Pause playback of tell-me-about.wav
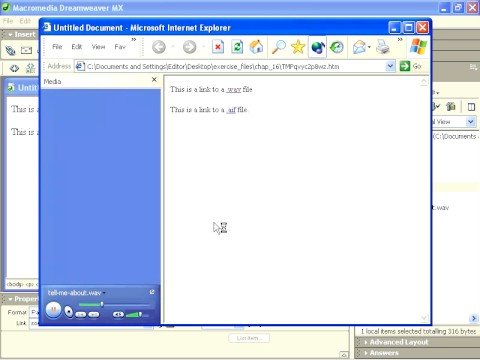The height and width of the screenshot is (360, 480). [53, 310]
